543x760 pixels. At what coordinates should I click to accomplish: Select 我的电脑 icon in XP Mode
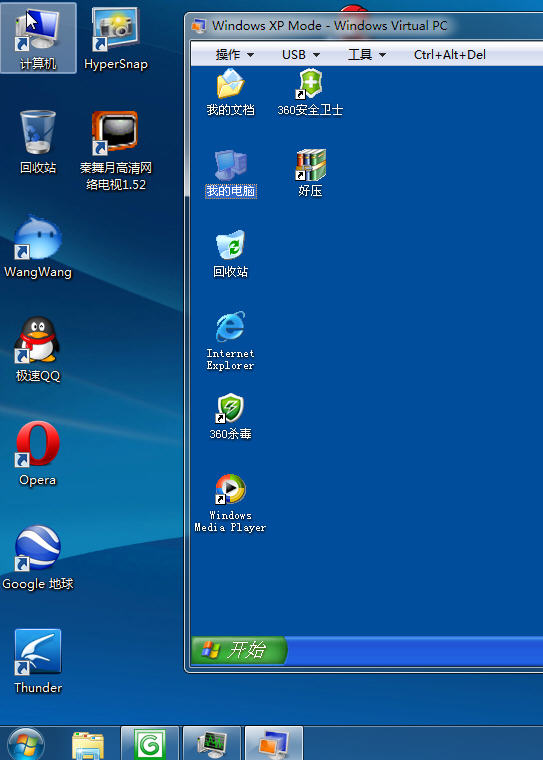point(231,174)
